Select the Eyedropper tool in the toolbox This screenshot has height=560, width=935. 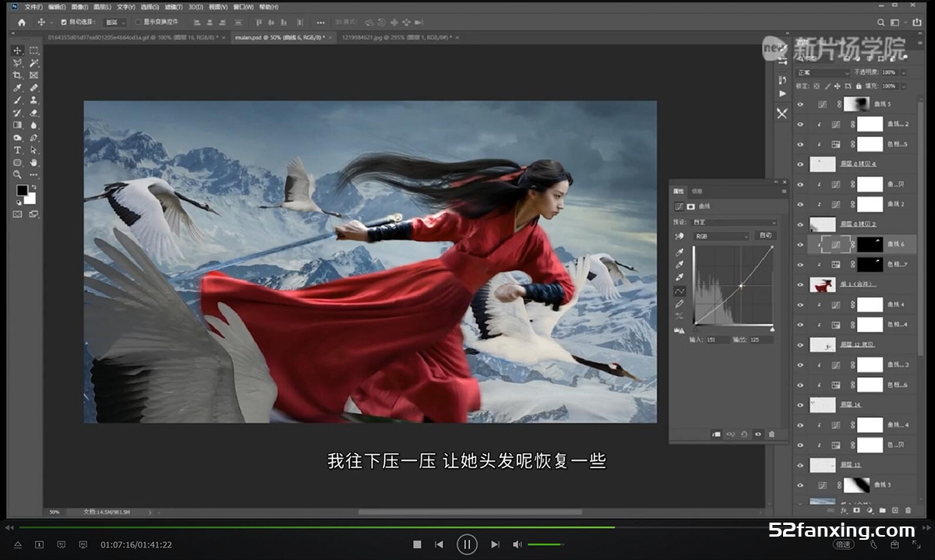pyautogui.click(x=17, y=88)
